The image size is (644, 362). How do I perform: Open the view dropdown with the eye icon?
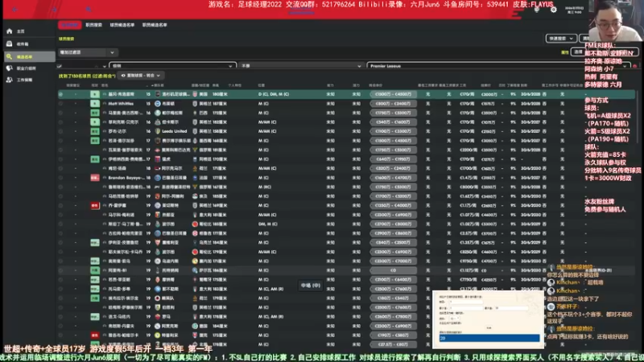(140, 76)
